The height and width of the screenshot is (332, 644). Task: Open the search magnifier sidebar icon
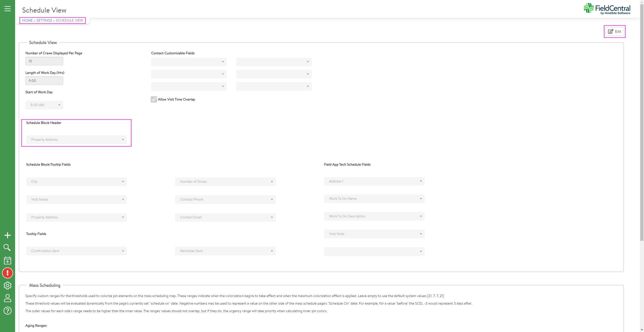[x=7, y=248]
